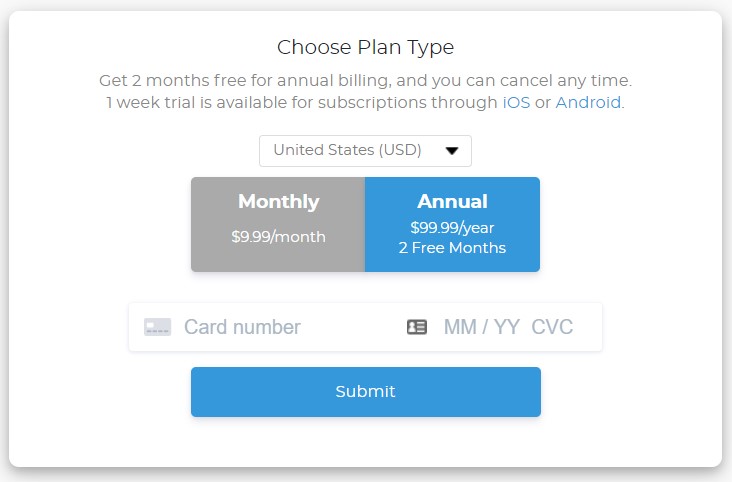Focus the MM / YY expiry field

pos(482,327)
